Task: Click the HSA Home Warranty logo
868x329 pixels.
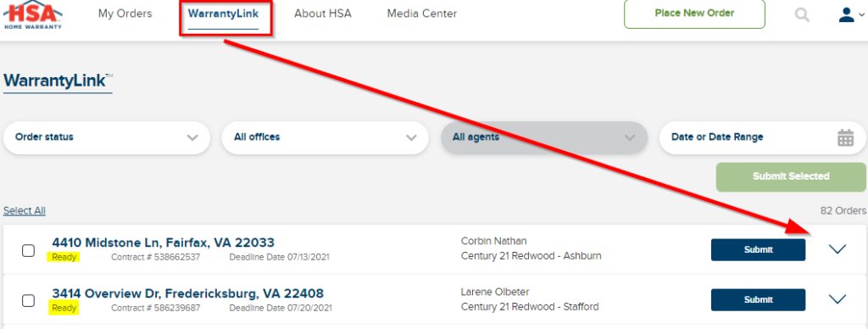Action: click(33, 15)
